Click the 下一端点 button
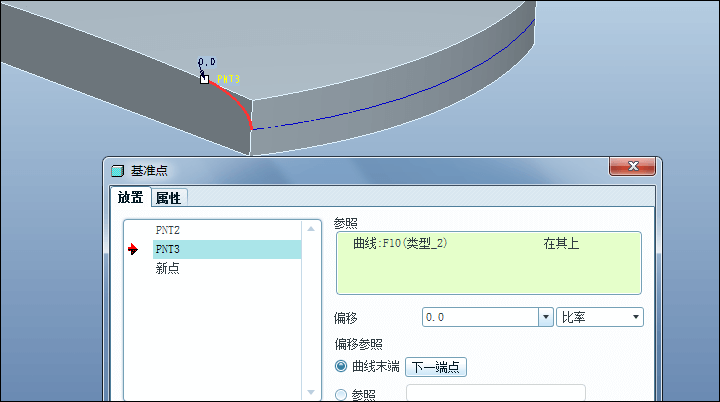This screenshot has width=720, height=402. 436,367
